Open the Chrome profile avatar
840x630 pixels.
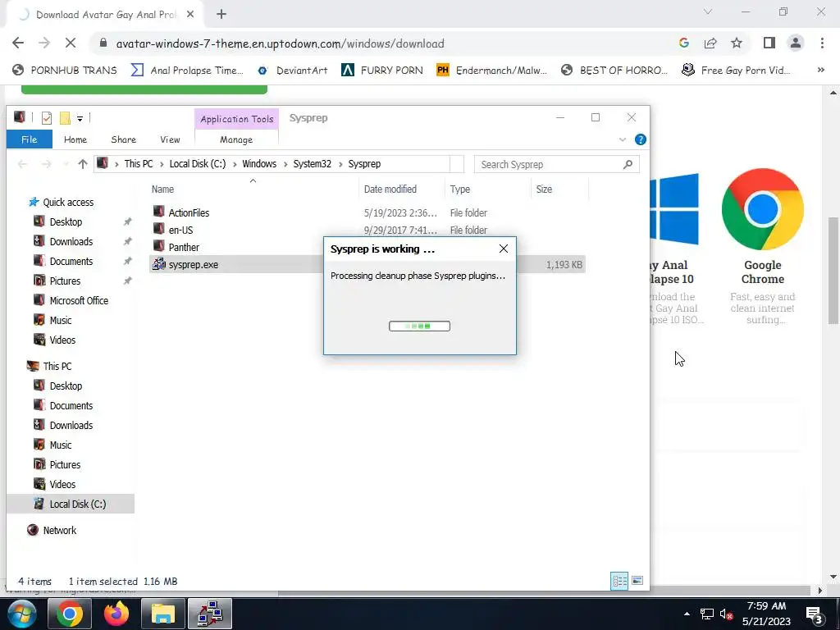tap(796, 43)
